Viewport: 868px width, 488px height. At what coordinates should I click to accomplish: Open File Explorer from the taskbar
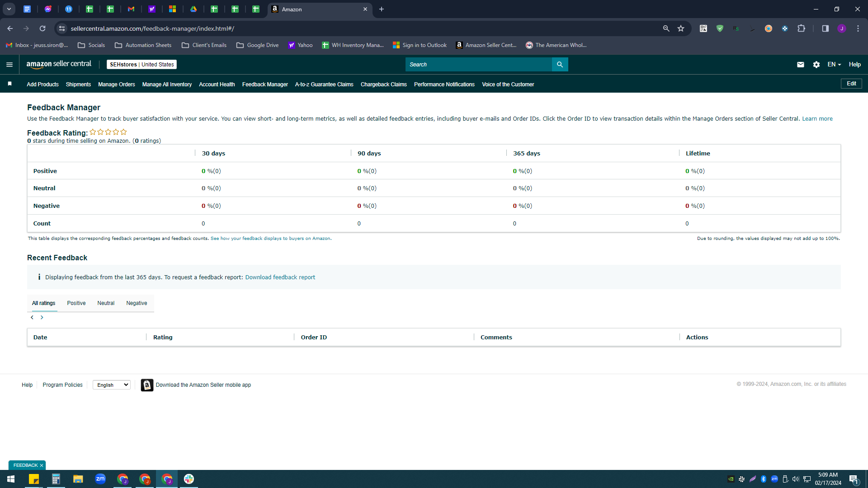pyautogui.click(x=78, y=479)
